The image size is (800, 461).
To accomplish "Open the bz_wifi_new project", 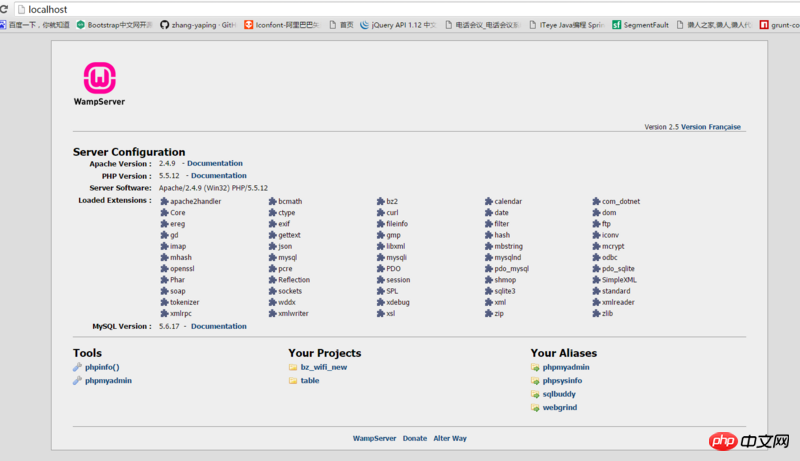I will point(324,367).
